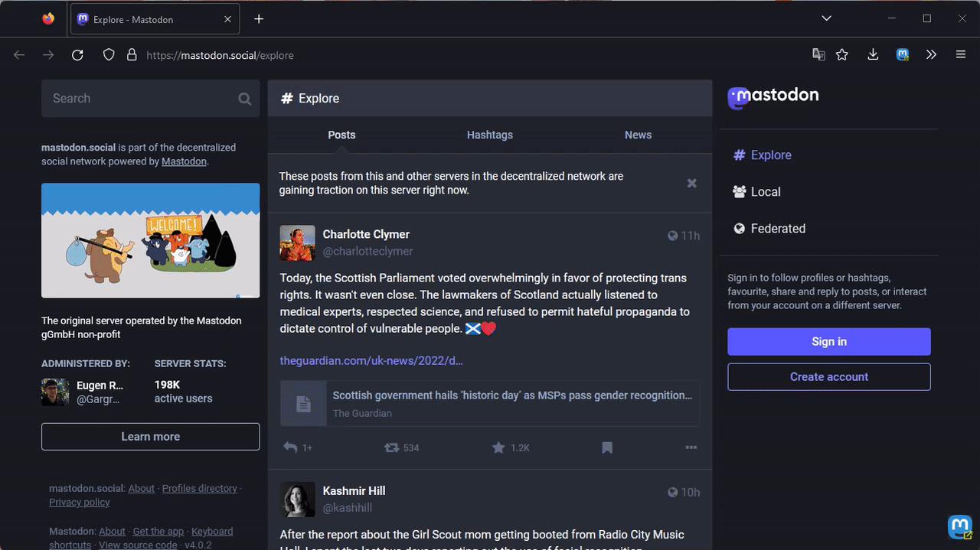Reply to Charlotte Clymer's post
The image size is (980, 550).
pyautogui.click(x=290, y=447)
